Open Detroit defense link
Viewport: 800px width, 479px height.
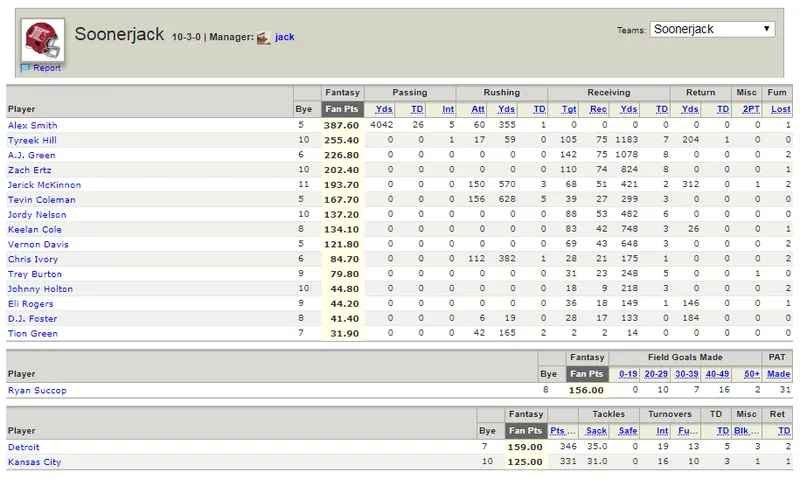[23, 447]
